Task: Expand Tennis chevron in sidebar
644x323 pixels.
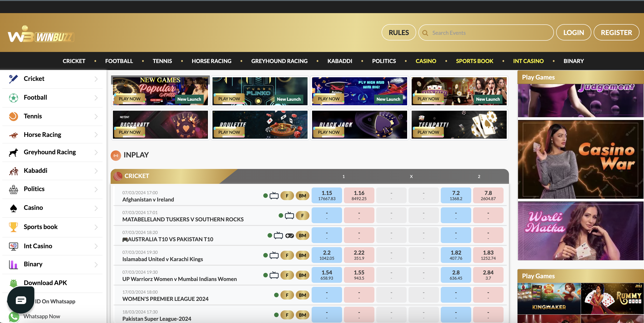Action: [96, 117]
